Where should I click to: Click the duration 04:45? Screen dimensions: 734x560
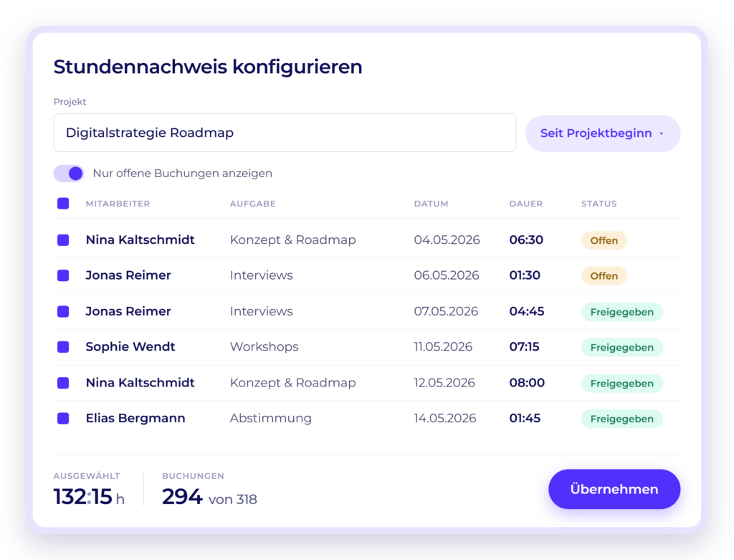(x=527, y=311)
